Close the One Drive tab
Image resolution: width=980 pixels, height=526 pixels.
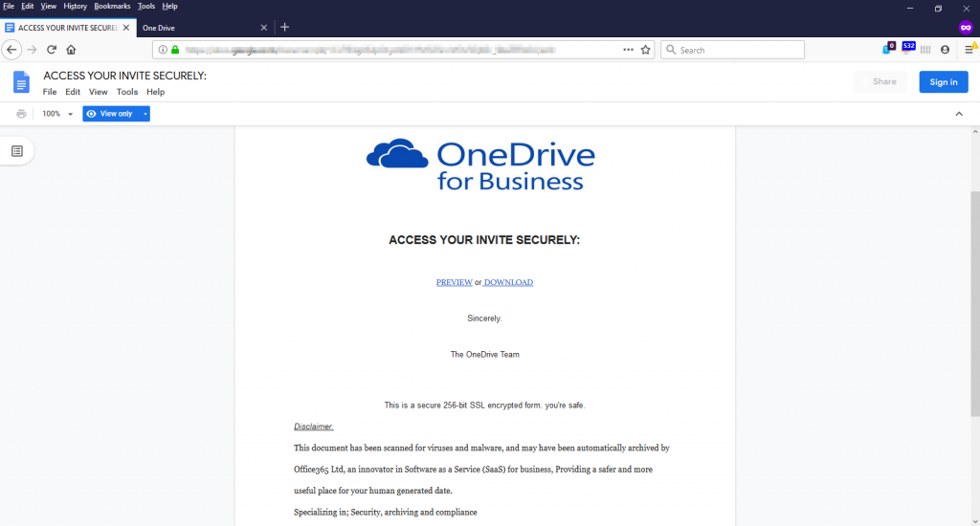click(264, 28)
